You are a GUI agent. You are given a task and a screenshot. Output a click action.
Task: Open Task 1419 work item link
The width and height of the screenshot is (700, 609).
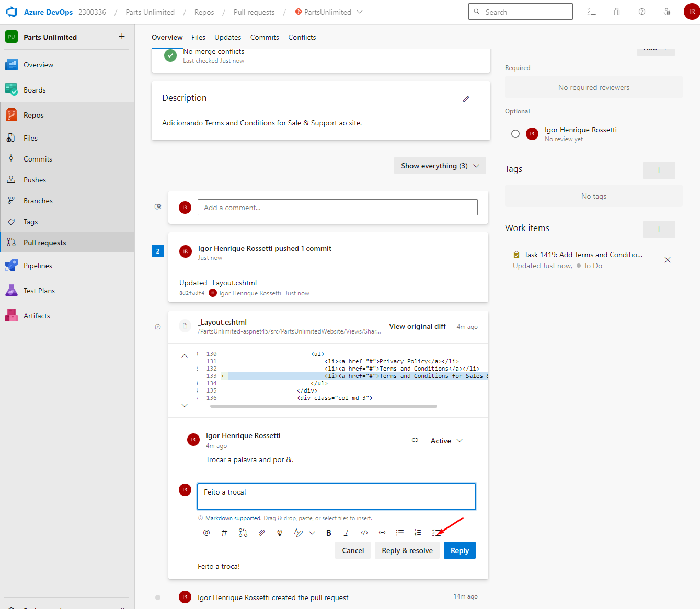click(583, 255)
